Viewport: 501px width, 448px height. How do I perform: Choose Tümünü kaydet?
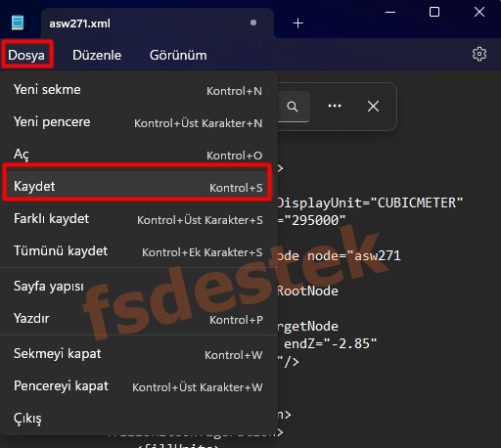coord(137,251)
